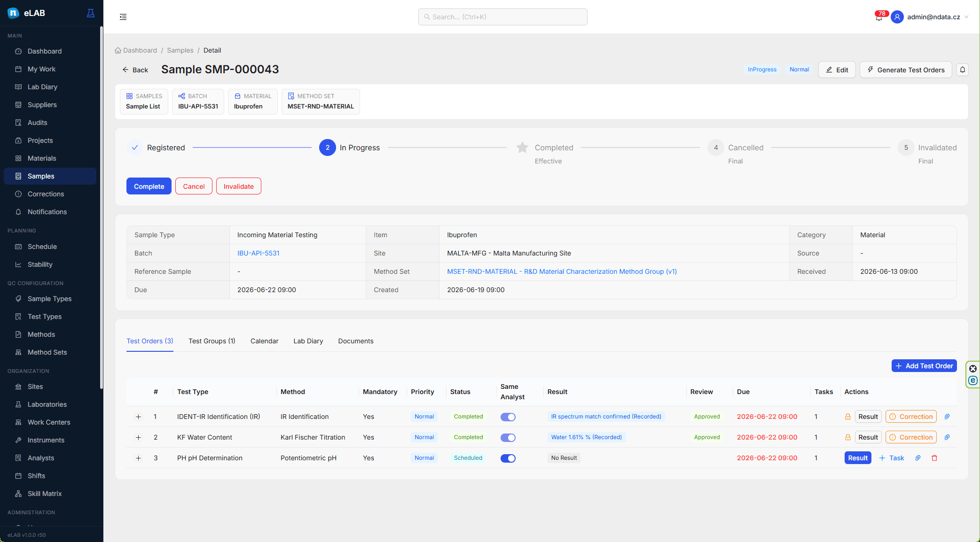The width and height of the screenshot is (980, 542).
Task: Click the Invalidate button
Action: point(239,186)
